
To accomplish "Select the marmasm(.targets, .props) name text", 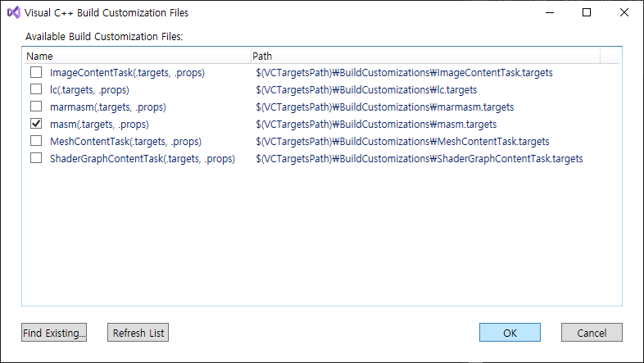I will [x=108, y=107].
